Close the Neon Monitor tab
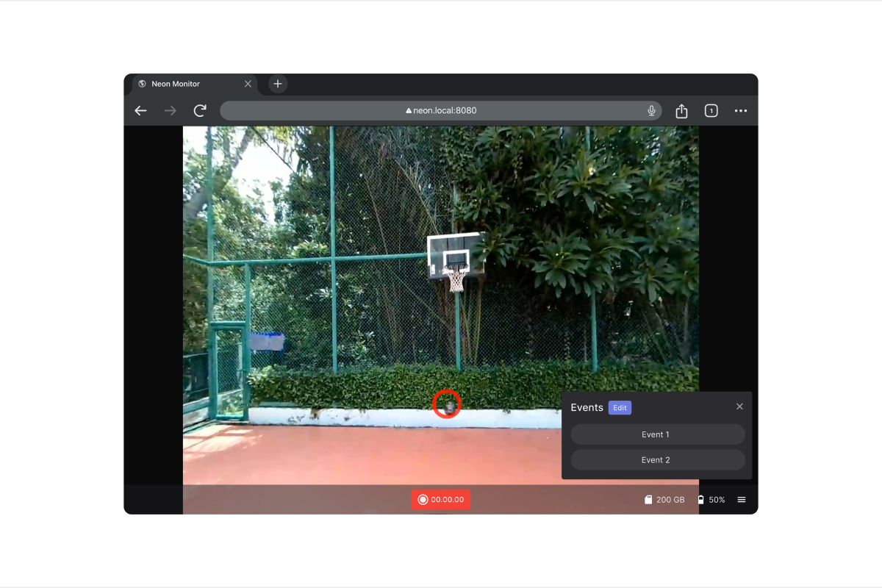This screenshot has width=882, height=588. pyautogui.click(x=248, y=84)
